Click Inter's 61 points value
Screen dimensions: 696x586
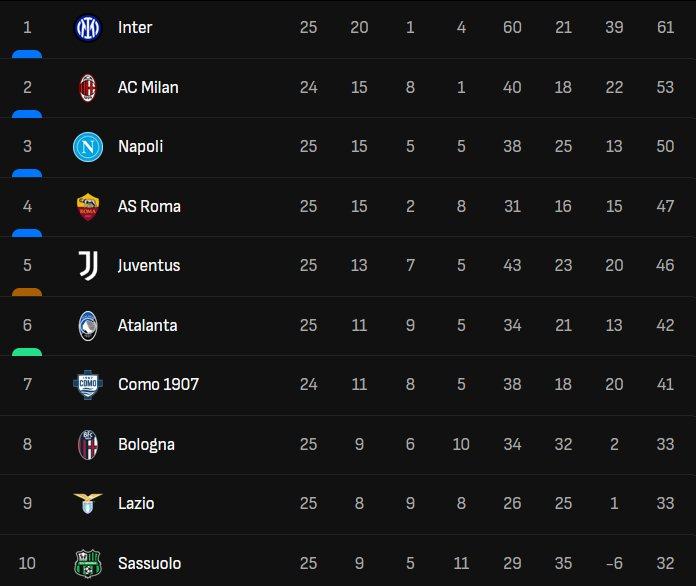(665, 28)
